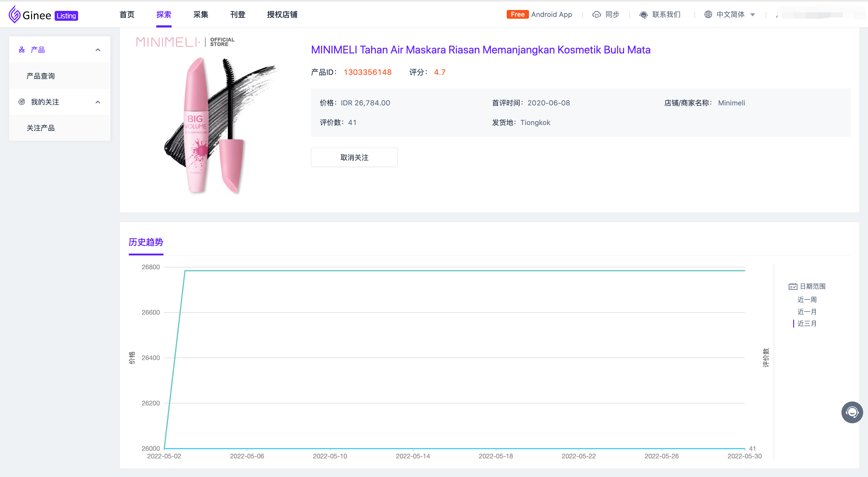Image resolution: width=868 pixels, height=477 pixels.
Task: Expand language dropdown arrow
Action: [x=753, y=15]
